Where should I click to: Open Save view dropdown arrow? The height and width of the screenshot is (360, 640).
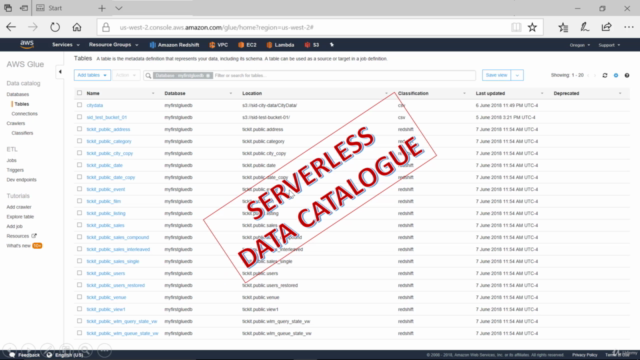tap(517, 76)
